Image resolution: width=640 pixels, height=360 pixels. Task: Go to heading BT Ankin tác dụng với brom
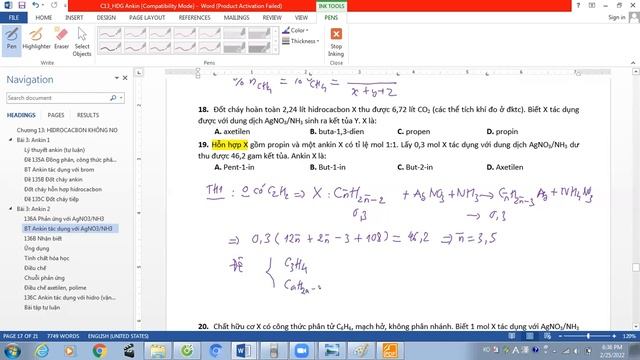coord(59,169)
